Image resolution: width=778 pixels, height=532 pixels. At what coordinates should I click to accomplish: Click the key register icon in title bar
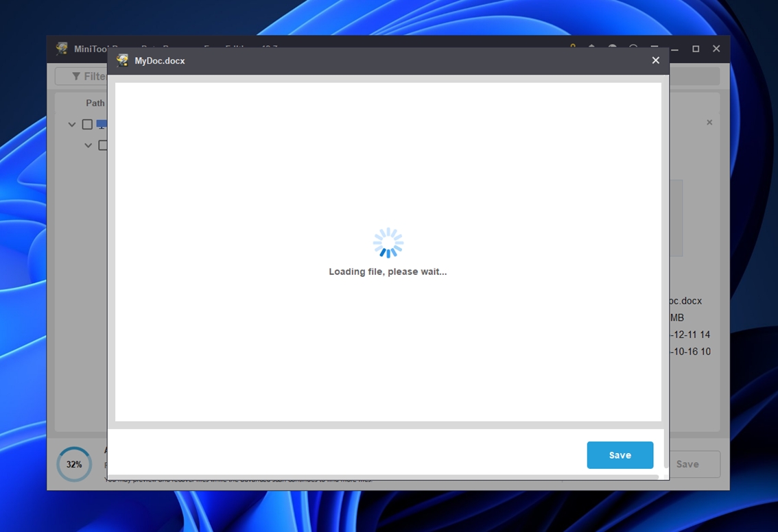[572, 47]
